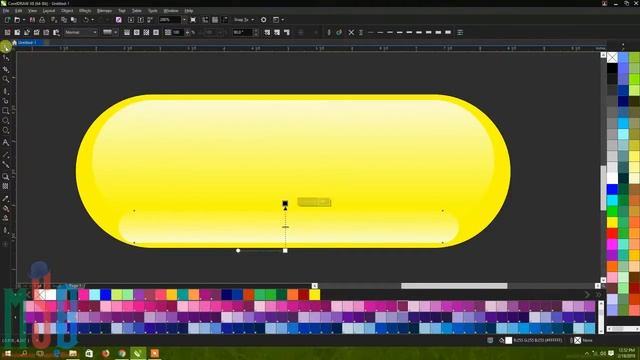Open File Explorer from the taskbar

73,353
